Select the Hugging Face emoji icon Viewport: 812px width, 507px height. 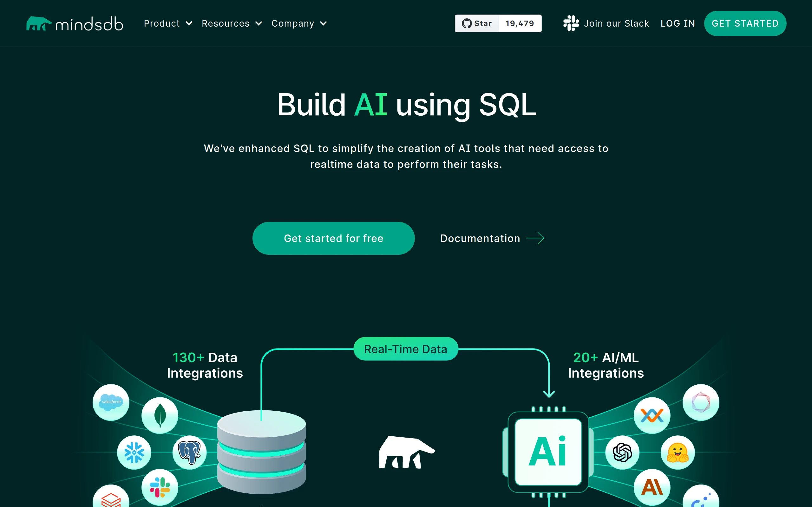678,452
